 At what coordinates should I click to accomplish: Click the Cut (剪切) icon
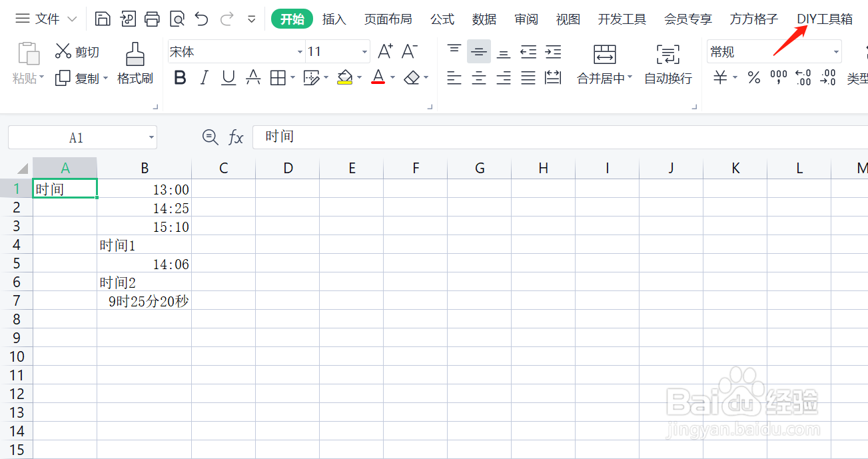64,51
